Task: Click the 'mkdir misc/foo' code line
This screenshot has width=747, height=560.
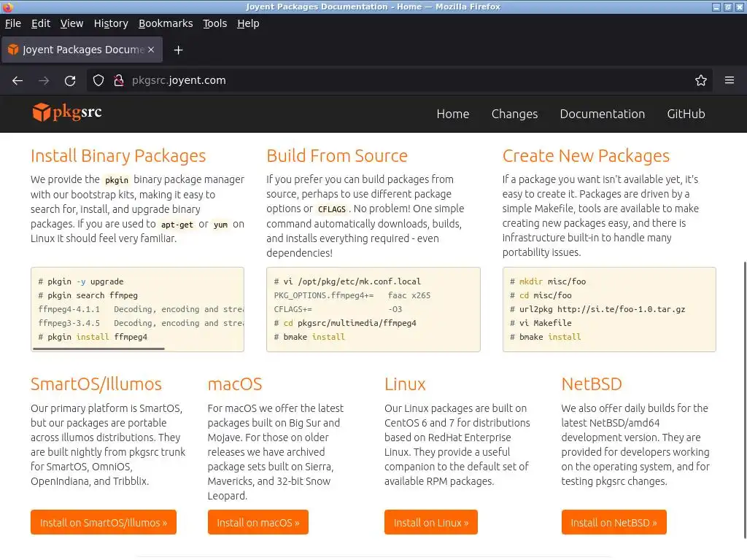Action: point(548,281)
